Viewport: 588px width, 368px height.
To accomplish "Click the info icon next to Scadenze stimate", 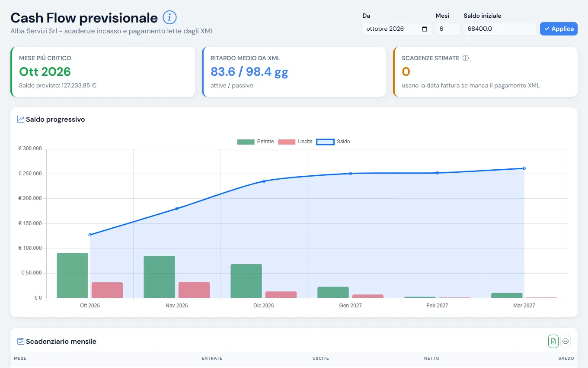I will tap(466, 58).
